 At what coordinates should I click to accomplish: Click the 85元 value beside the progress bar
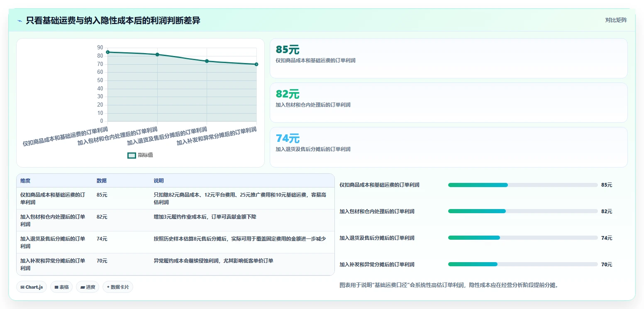click(x=607, y=185)
